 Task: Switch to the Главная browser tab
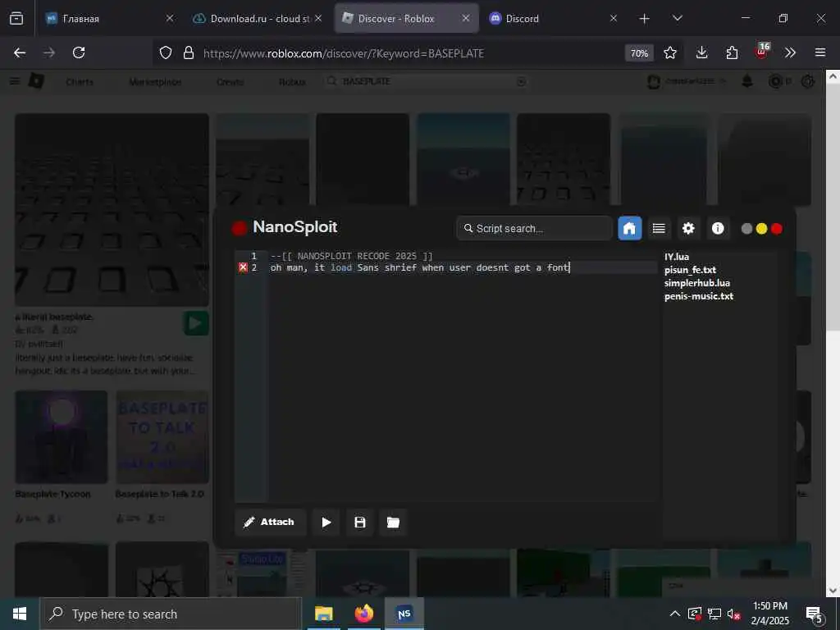(x=109, y=18)
